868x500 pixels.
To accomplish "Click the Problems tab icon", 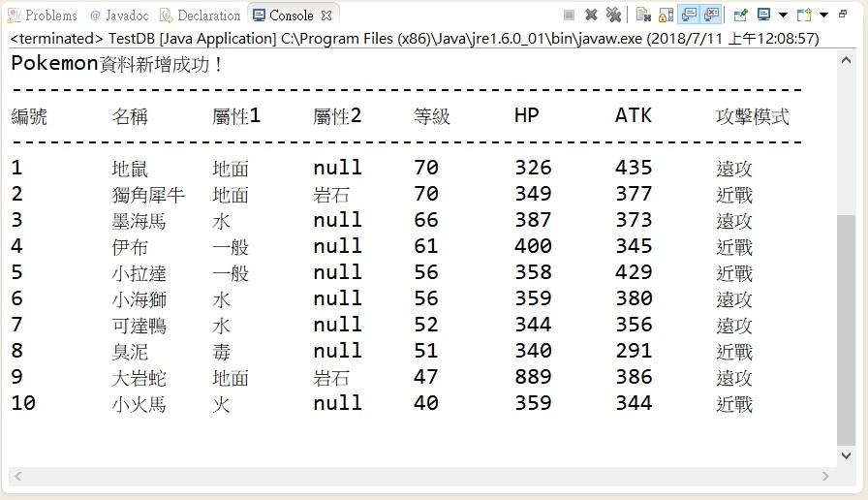I will pos(15,16).
